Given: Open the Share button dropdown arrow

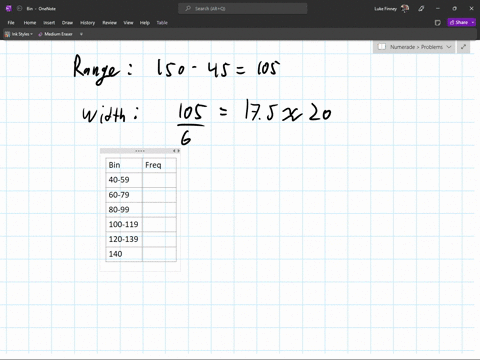Looking at the screenshot, I should (473, 22).
